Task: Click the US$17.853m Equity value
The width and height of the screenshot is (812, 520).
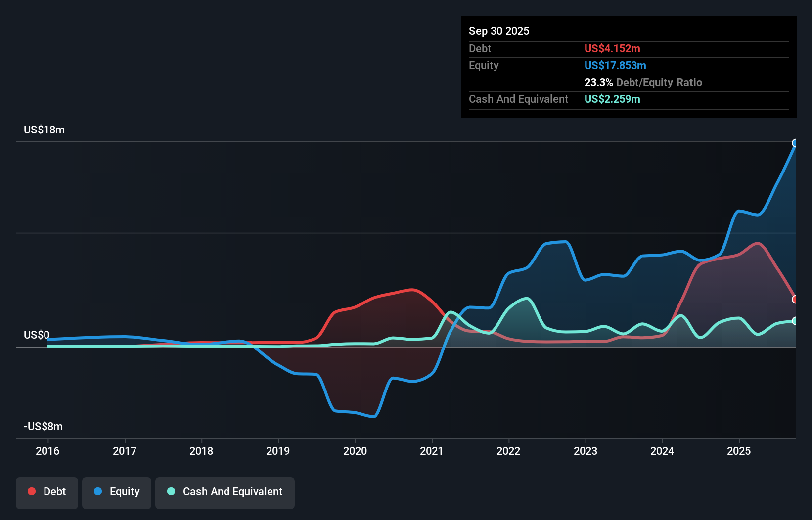Action: tap(615, 65)
